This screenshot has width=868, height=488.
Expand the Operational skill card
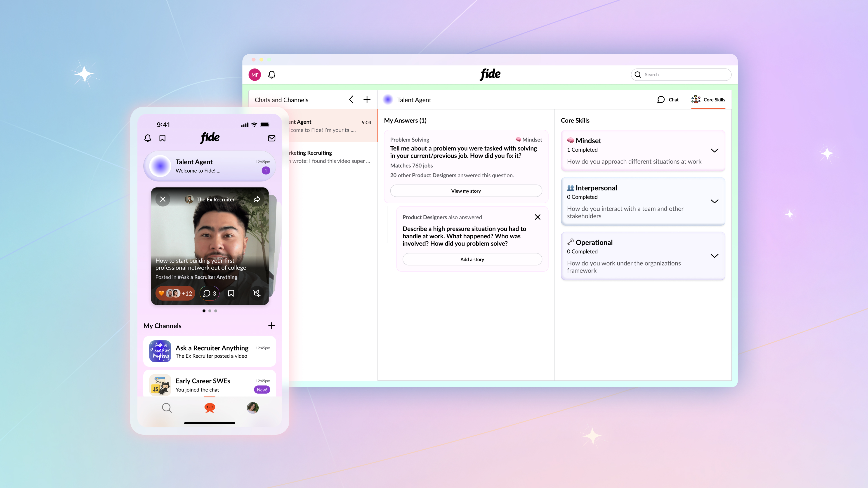tap(714, 256)
